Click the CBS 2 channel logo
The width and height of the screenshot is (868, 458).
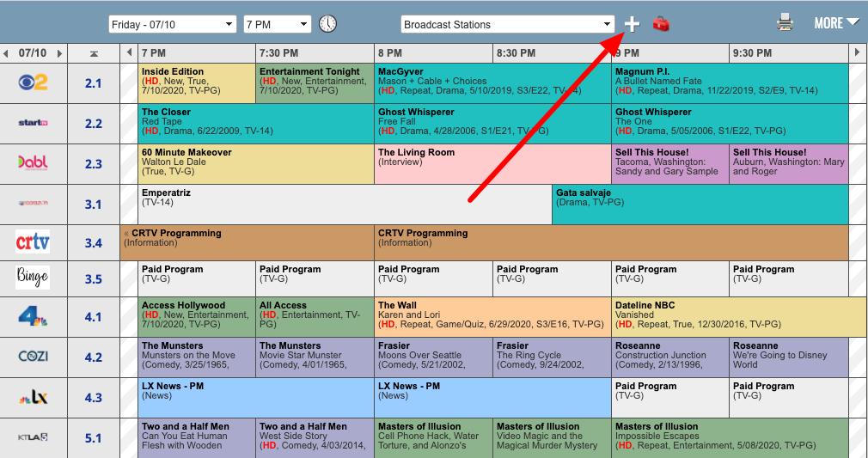33,82
